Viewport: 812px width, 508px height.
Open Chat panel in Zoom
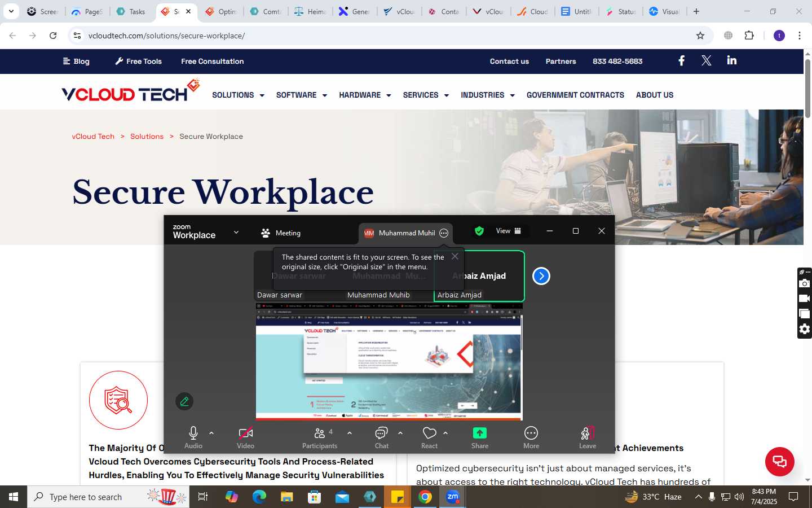(x=382, y=437)
